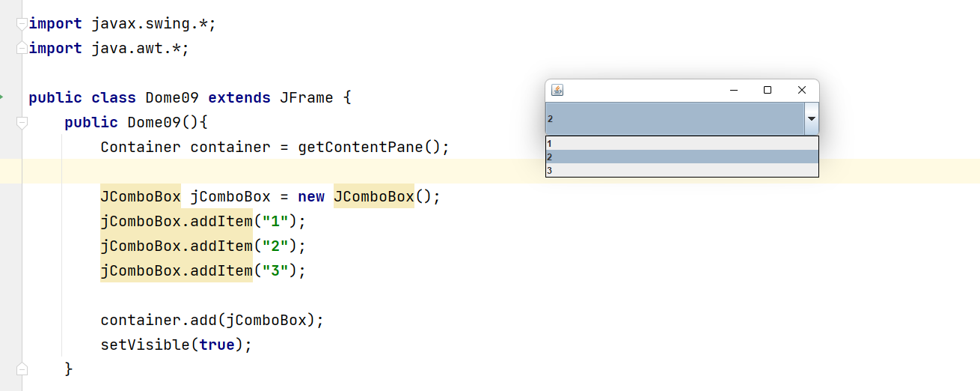Place the cursor on the highlighted empty code line
980x391 pixels.
(x=299, y=172)
